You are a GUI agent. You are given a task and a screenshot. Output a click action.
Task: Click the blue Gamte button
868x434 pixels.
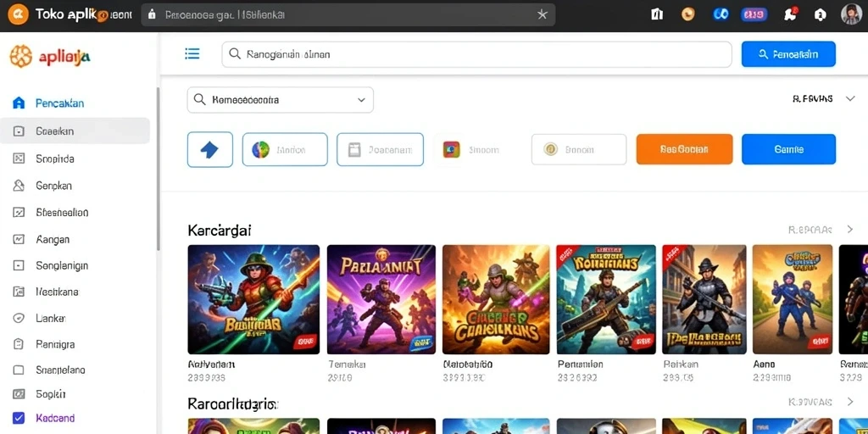coord(788,149)
